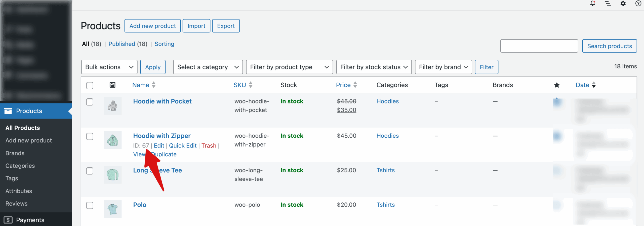
Task: Click the woo-polo SKU text
Action: coord(247,205)
